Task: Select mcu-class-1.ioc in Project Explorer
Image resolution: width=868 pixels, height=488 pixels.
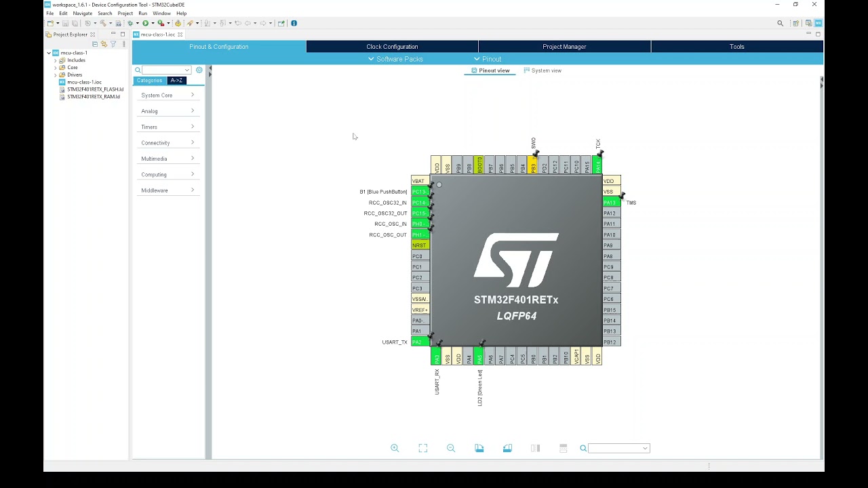Action: (84, 82)
